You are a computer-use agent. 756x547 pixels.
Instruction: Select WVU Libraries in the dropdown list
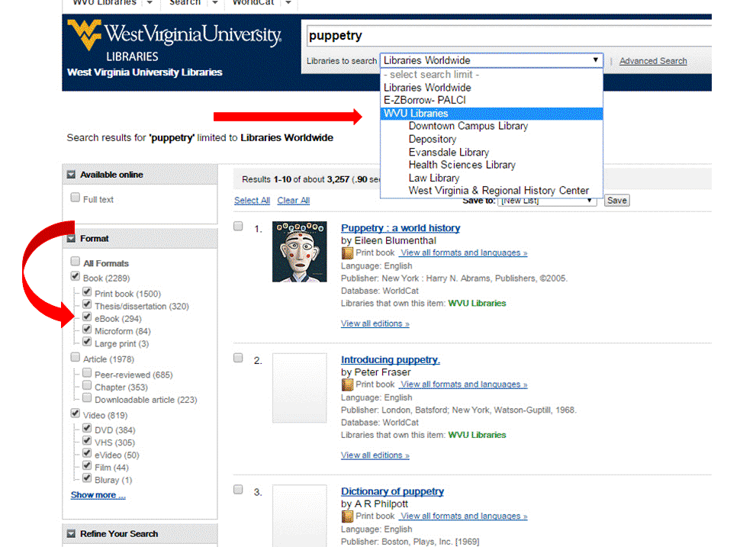click(x=491, y=114)
